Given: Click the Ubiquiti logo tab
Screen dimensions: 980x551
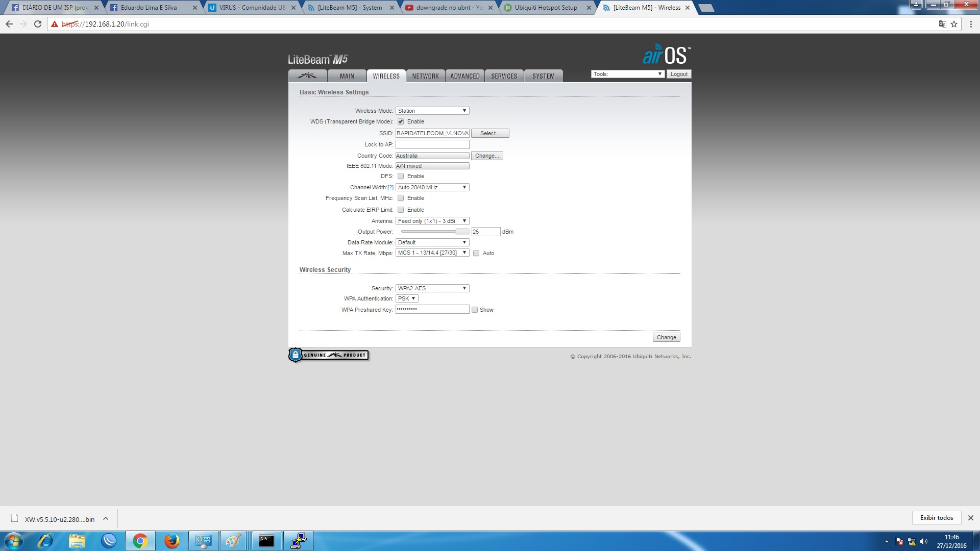Looking at the screenshot, I should click(x=307, y=76).
